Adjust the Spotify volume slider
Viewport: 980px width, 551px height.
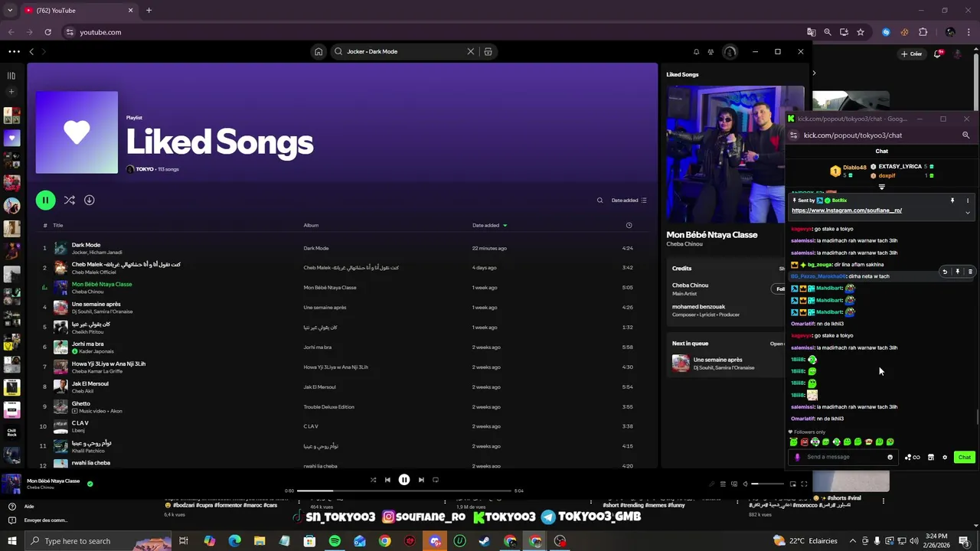[x=768, y=484]
